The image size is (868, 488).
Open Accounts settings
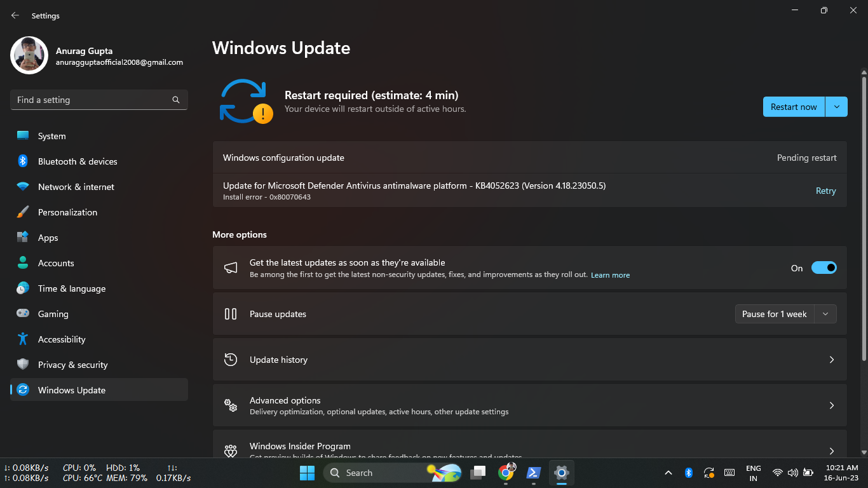click(x=99, y=263)
